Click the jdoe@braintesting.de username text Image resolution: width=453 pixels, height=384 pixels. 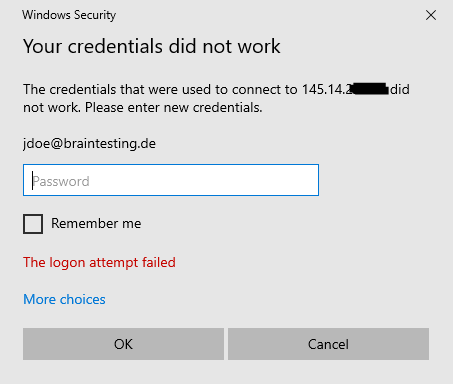[89, 144]
